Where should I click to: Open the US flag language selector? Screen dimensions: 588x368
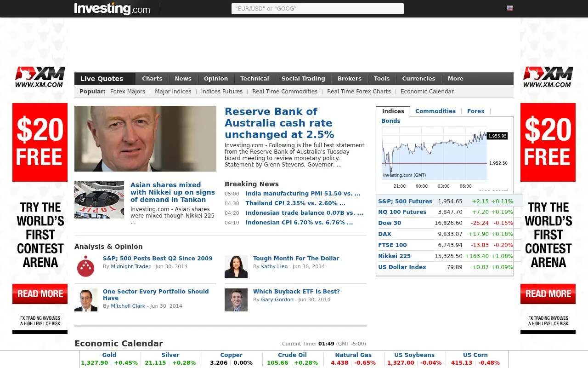coord(510,8)
